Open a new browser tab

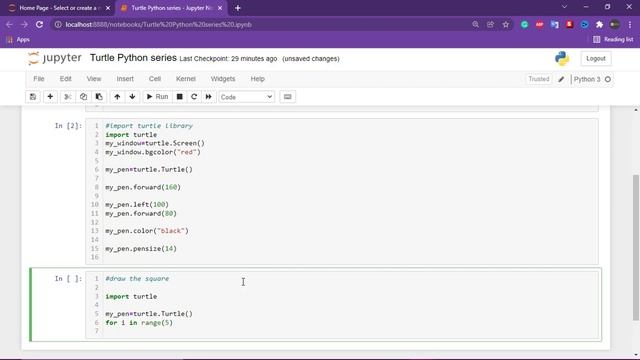pyautogui.click(x=238, y=8)
